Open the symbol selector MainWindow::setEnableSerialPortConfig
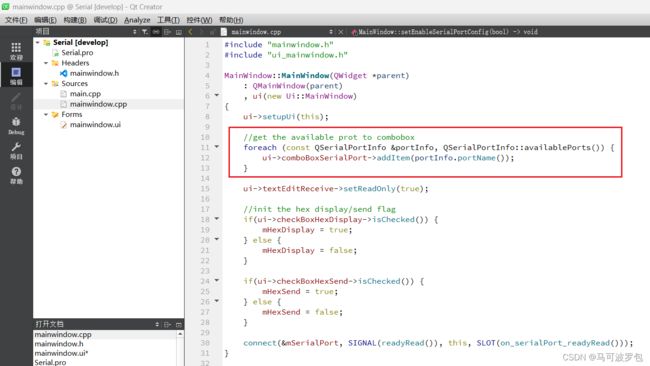Image resolution: width=650 pixels, height=366 pixels. [448, 32]
